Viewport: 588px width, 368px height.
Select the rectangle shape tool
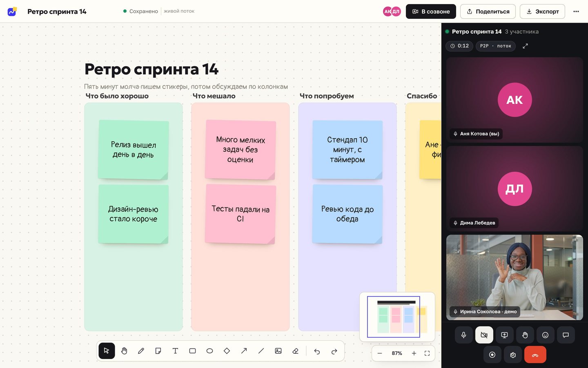(x=193, y=351)
